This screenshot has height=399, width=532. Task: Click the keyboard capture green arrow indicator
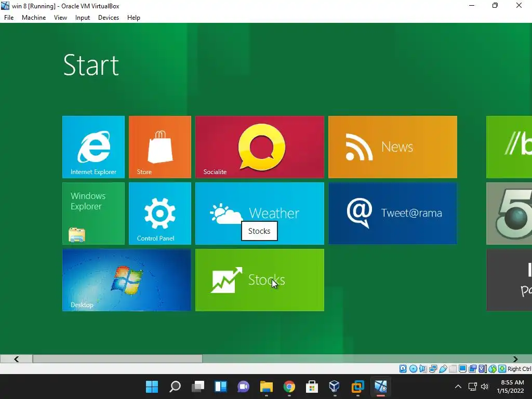click(502, 369)
